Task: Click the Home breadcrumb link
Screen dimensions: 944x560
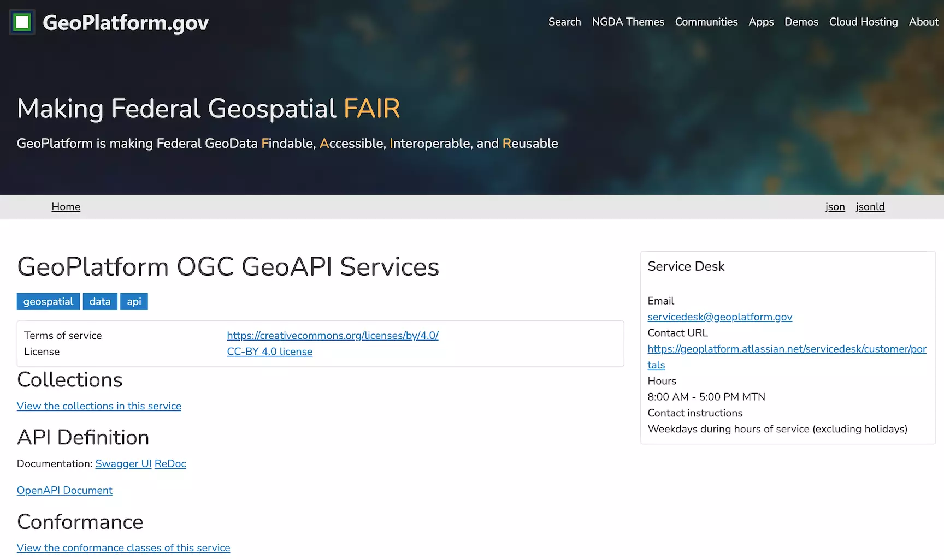Action: click(66, 207)
